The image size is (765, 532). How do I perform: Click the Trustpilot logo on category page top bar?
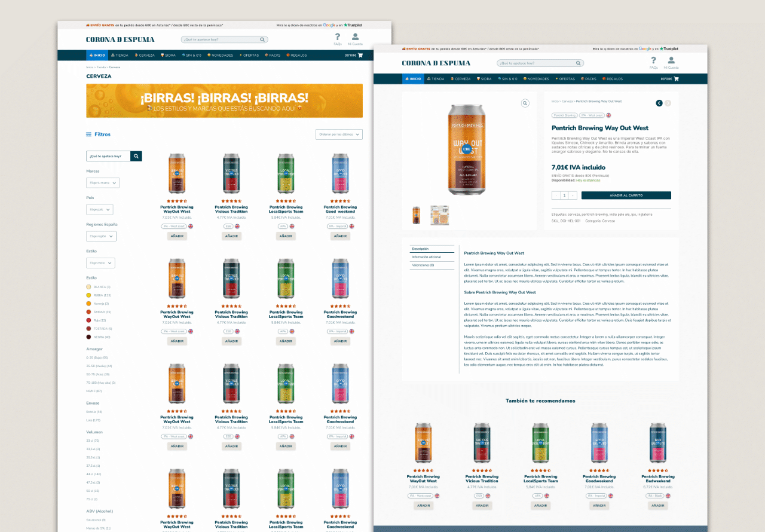[353, 25]
